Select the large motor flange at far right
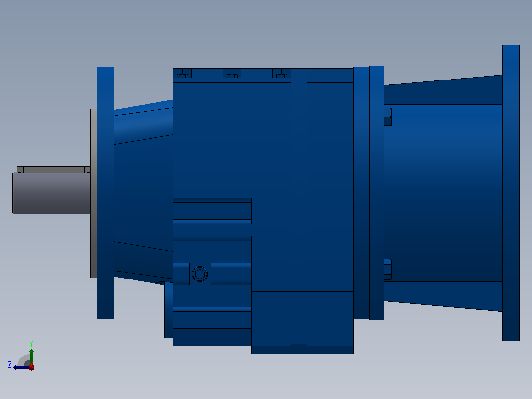 tap(511, 193)
